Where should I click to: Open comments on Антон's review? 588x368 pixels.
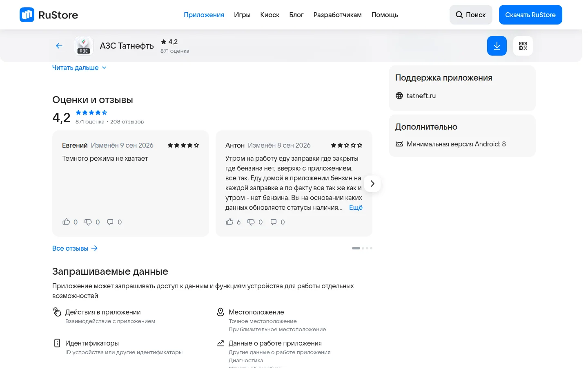274,222
